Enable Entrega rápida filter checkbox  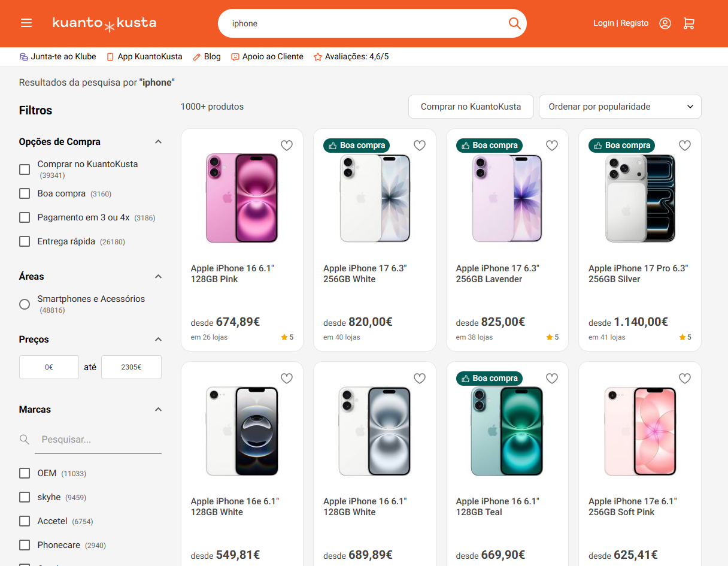25,241
